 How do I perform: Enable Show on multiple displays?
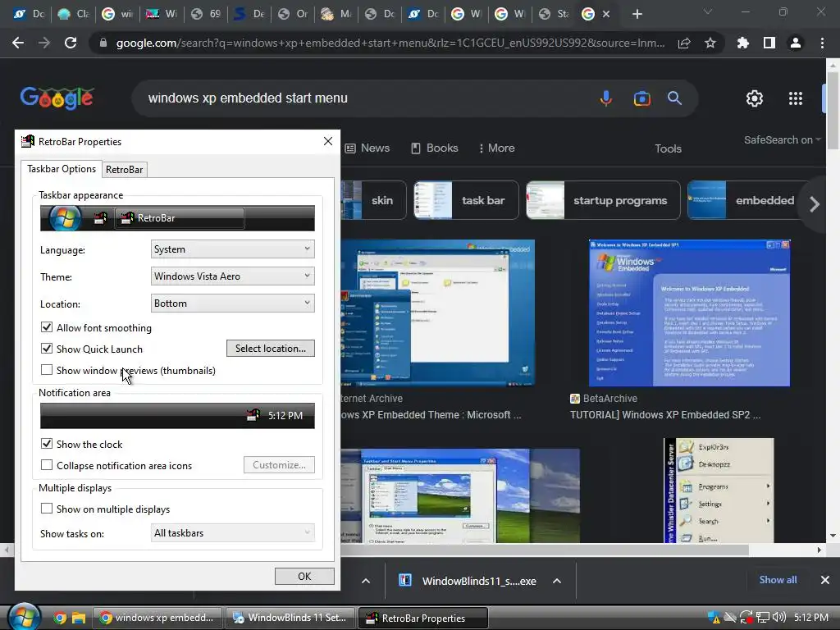pyautogui.click(x=47, y=509)
